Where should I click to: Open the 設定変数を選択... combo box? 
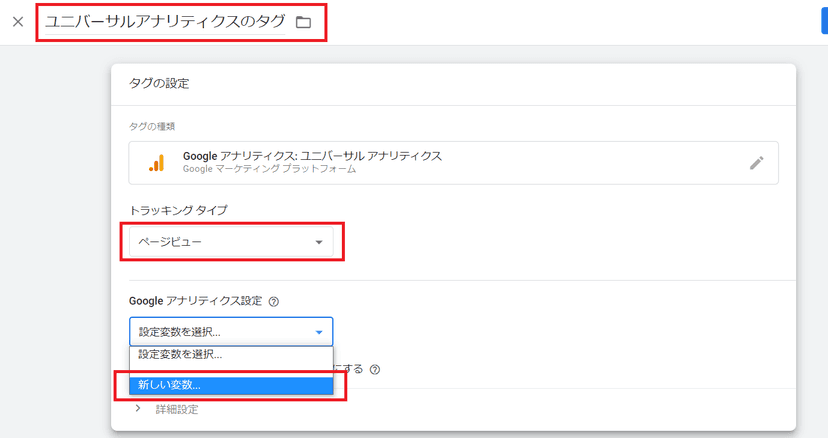click(231, 332)
